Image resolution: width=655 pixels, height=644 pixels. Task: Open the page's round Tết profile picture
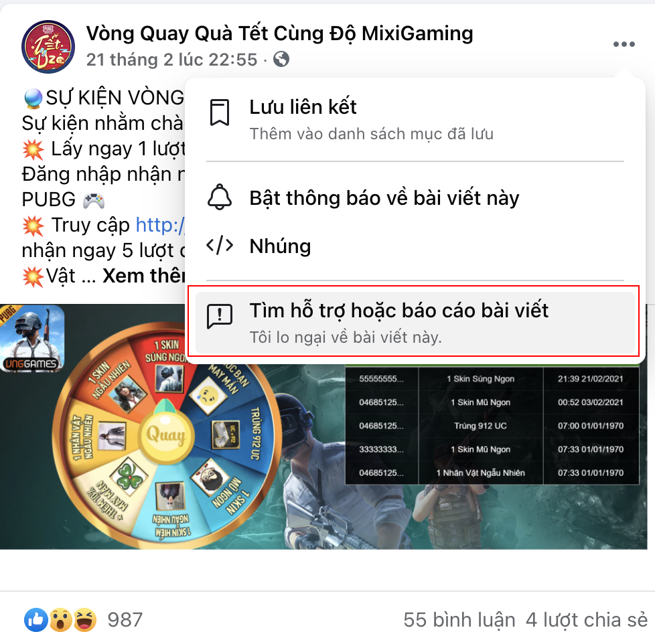tap(48, 46)
